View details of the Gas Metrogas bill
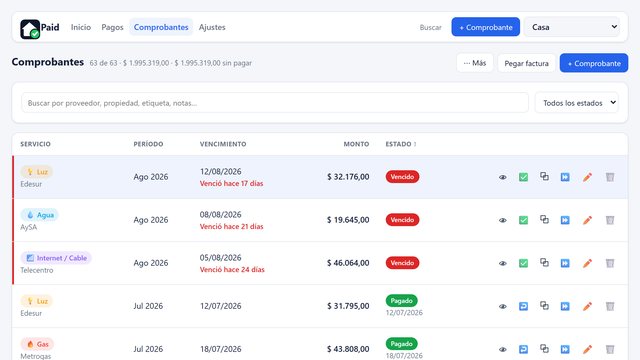 pyautogui.click(x=502, y=349)
